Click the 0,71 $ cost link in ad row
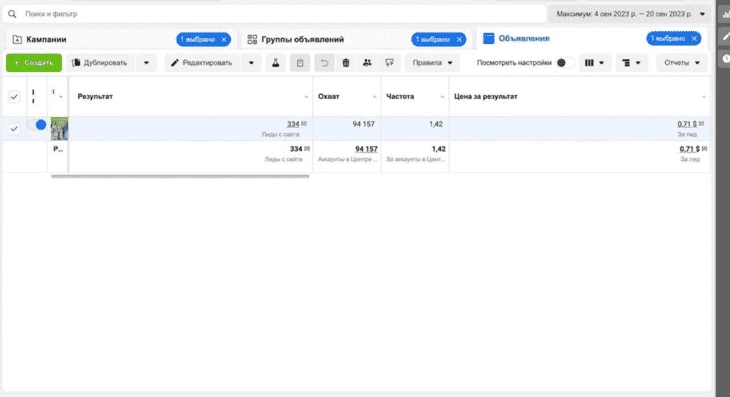The image size is (730, 397). (x=687, y=124)
